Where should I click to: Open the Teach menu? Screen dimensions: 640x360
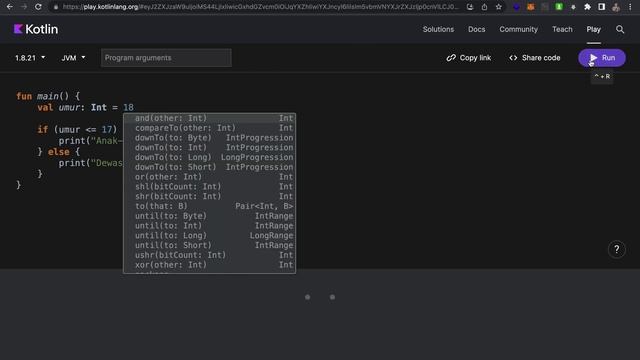(562, 29)
